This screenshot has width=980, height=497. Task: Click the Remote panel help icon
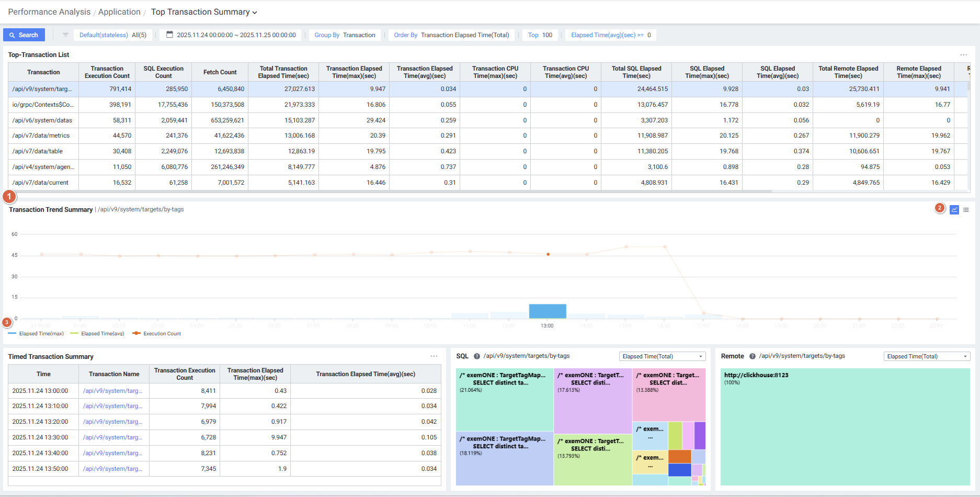pyautogui.click(x=753, y=356)
